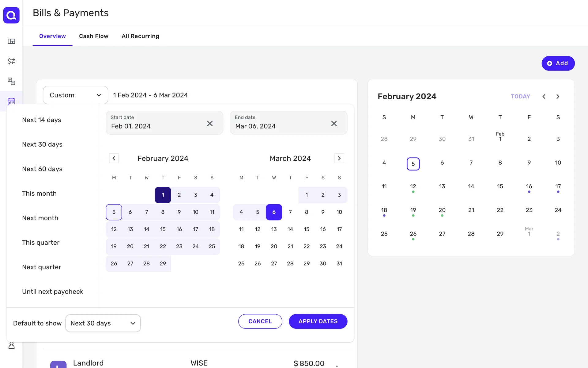Open the profile icon in sidebar
Viewport: 588px width, 368px height.
11,346
